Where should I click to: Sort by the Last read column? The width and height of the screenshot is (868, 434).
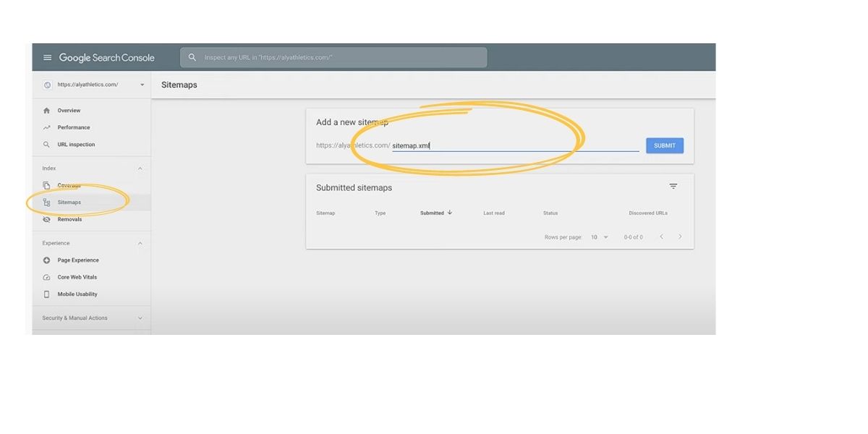click(494, 213)
